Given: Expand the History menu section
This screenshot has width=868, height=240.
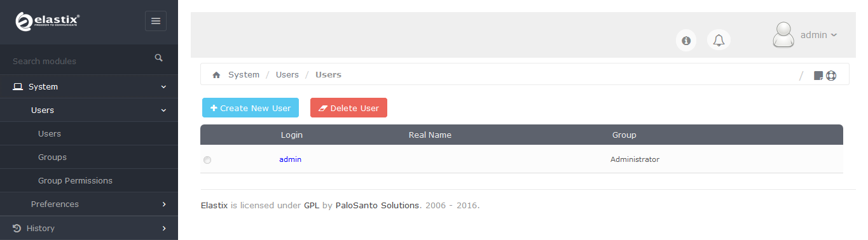Looking at the screenshot, I should pos(89,228).
